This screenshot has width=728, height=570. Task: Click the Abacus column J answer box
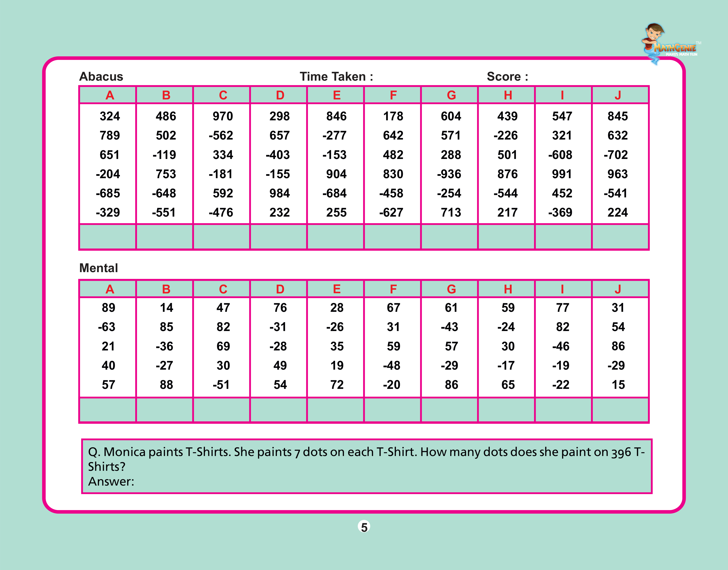(620, 237)
